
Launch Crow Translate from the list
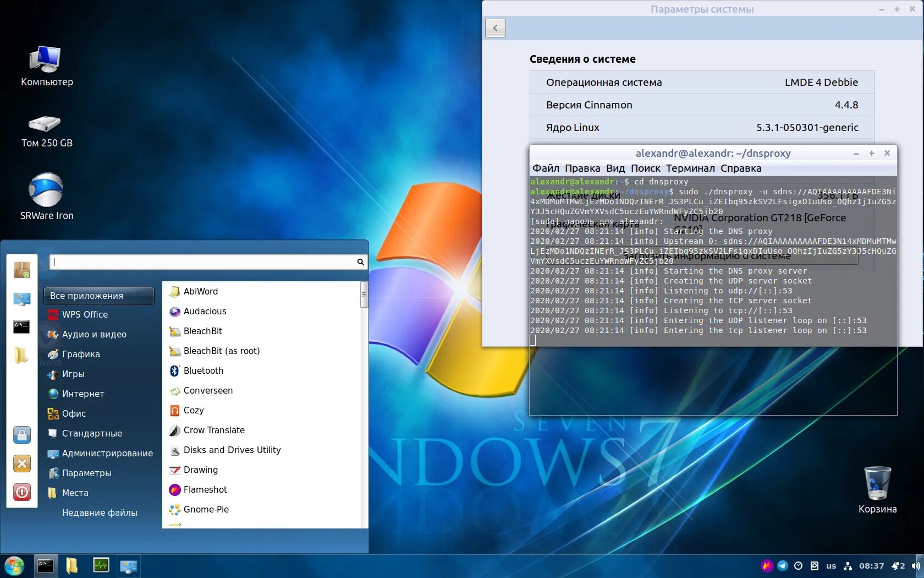[262, 430]
